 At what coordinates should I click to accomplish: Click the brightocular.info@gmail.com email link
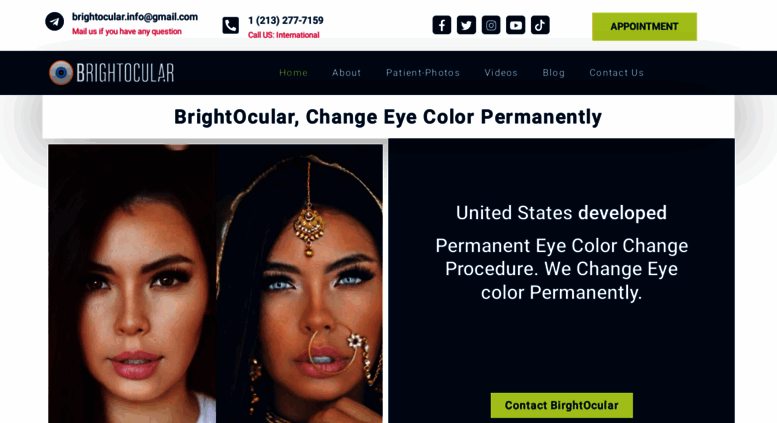click(x=135, y=17)
